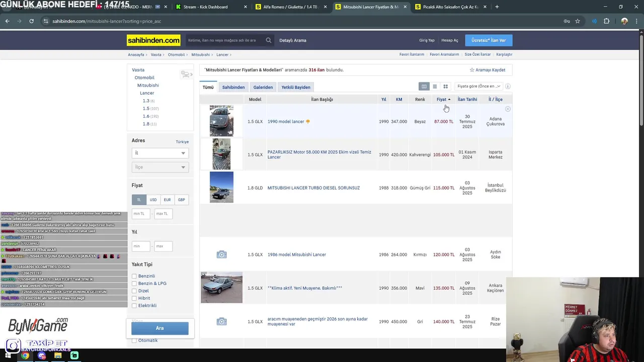Screen dimensions: 644x362
Task: Tick the Hibrit fuel checkbox
Action: [134, 298]
